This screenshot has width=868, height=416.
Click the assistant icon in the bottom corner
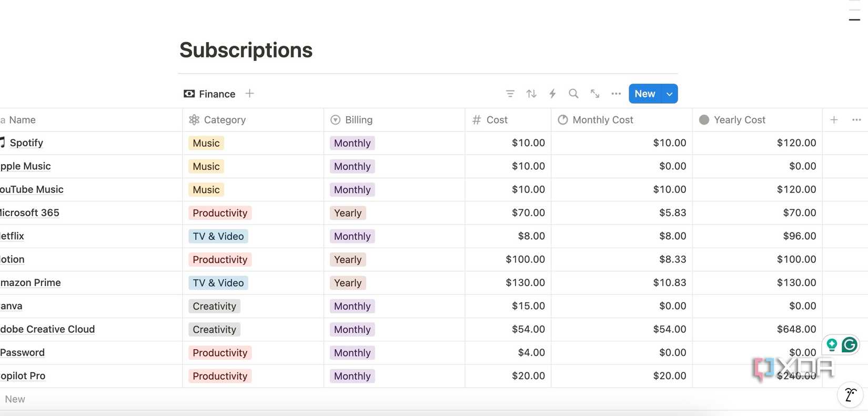(850, 394)
